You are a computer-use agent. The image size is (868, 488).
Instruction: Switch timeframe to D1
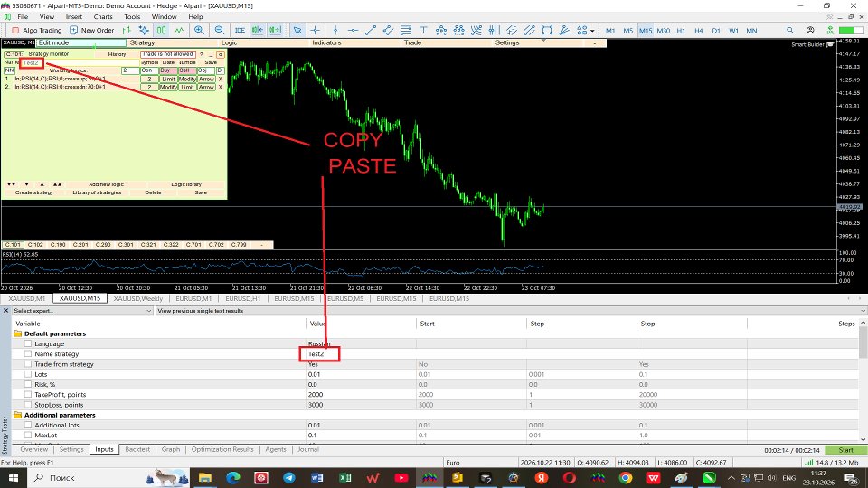point(716,31)
